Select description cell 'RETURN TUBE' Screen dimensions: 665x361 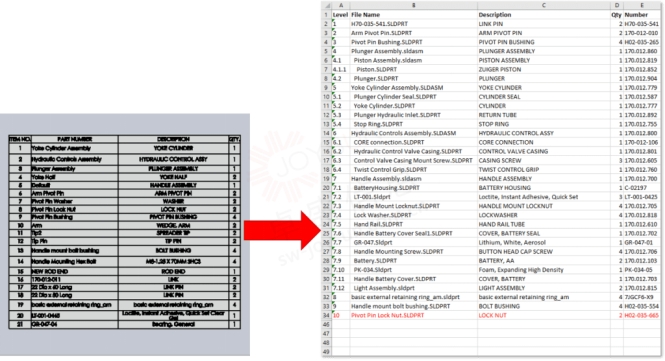coord(544,115)
